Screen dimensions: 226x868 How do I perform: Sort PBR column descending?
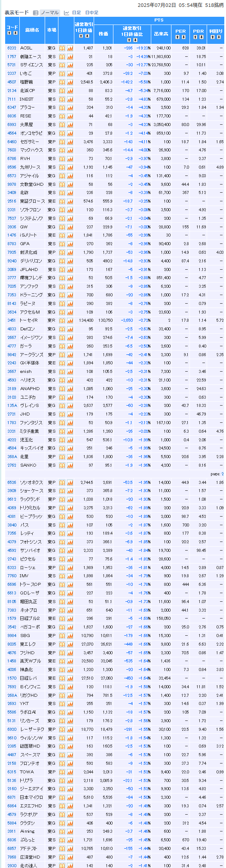pyautogui.click(x=201, y=37)
